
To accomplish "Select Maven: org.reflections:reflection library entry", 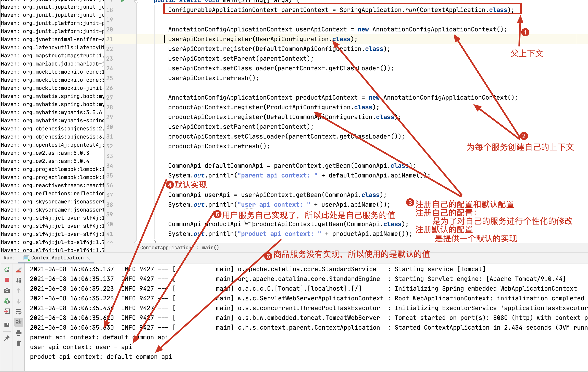I will 52,193.
